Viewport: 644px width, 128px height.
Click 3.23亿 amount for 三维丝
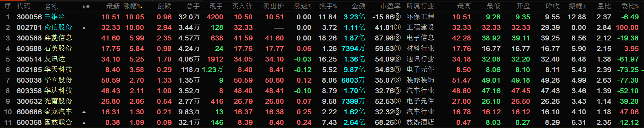[x=354, y=17]
